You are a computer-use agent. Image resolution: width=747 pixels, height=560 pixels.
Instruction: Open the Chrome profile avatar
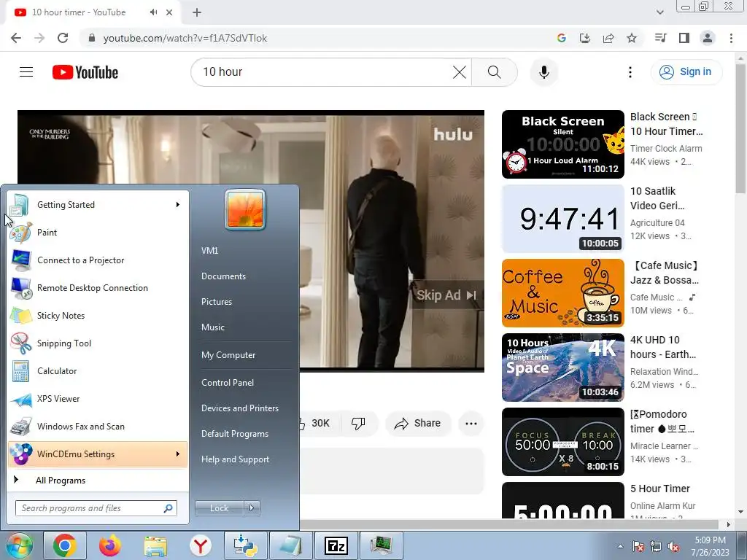point(708,38)
